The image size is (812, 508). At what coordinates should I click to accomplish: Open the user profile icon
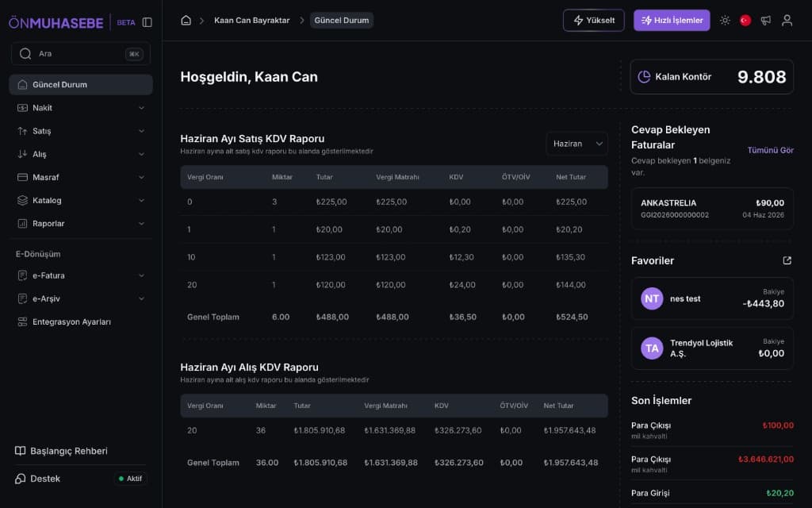pos(787,20)
